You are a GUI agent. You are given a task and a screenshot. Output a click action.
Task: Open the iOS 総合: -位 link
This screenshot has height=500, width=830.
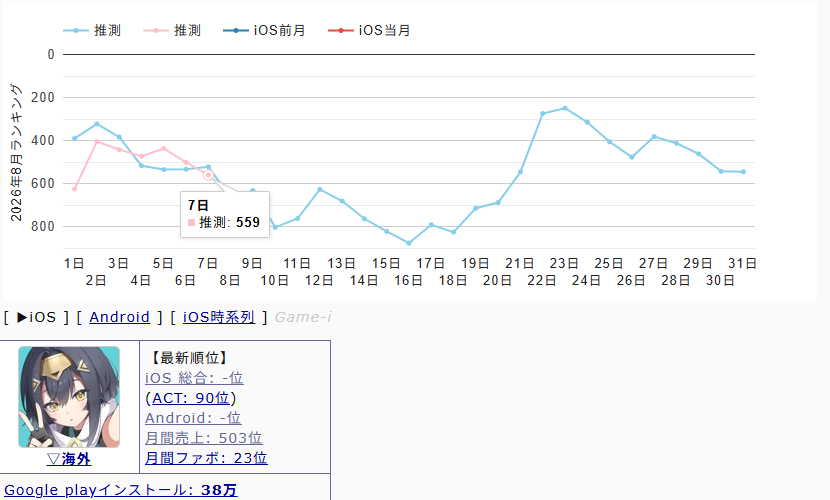(x=194, y=378)
